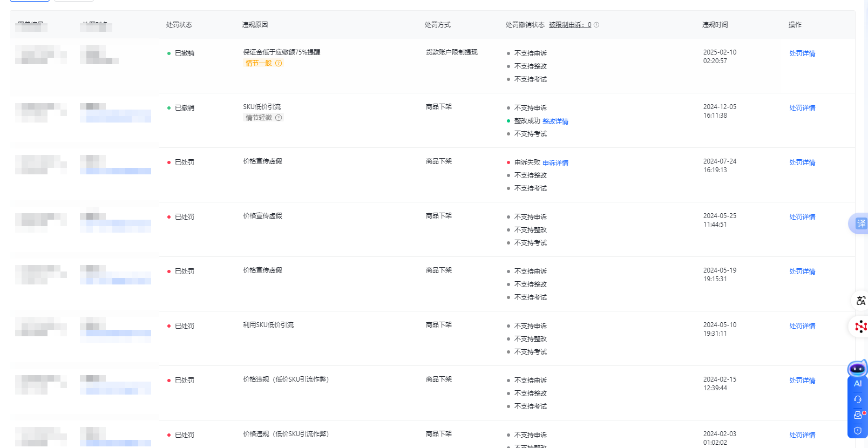This screenshot has height=448, width=868.
Task: Open 被限制申诉: 0 link in header
Action: point(569,25)
